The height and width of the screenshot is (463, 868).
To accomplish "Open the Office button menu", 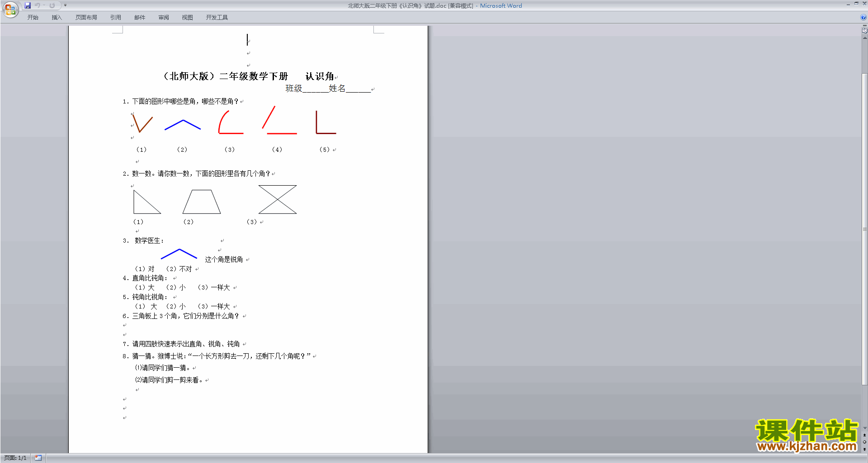I will (x=10, y=9).
